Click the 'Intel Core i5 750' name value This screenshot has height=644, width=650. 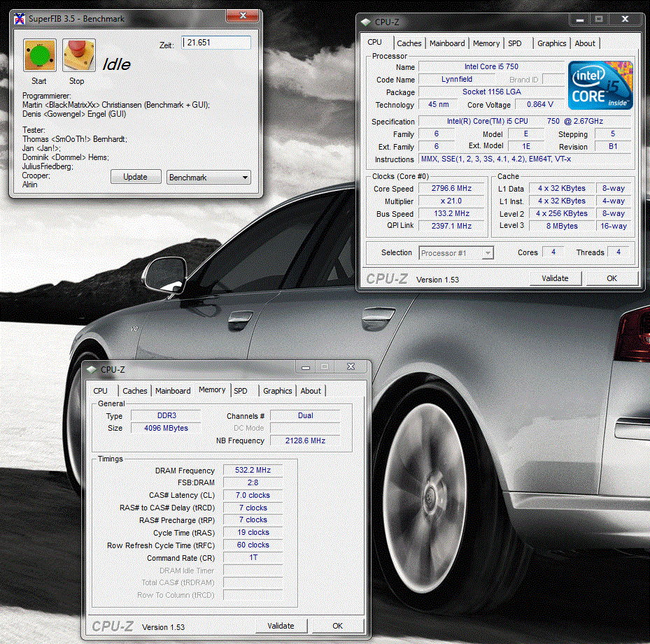tap(491, 66)
